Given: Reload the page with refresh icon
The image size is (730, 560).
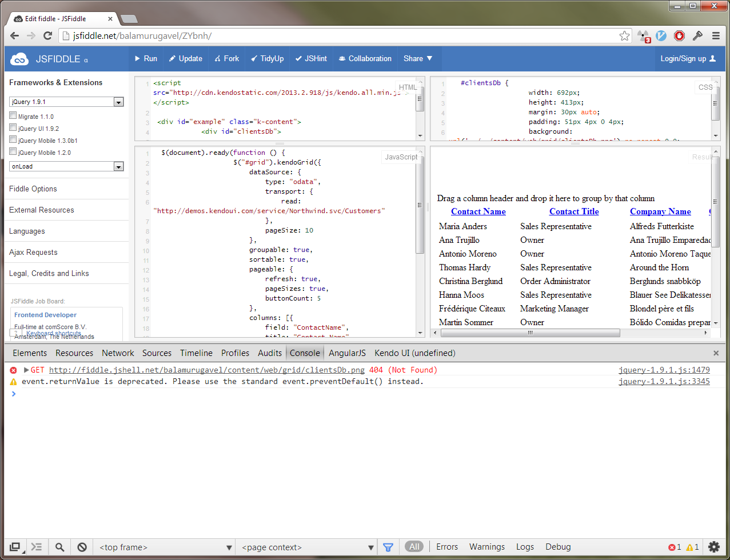Looking at the screenshot, I should 48,36.
